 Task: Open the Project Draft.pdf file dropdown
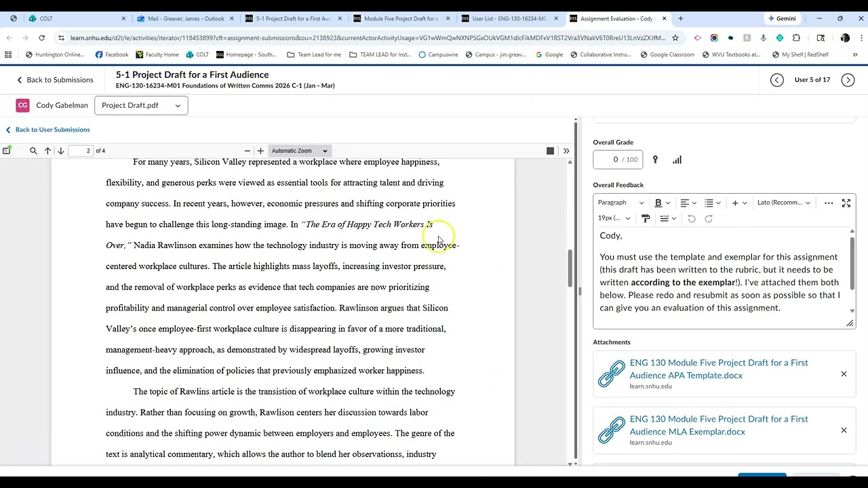141,105
